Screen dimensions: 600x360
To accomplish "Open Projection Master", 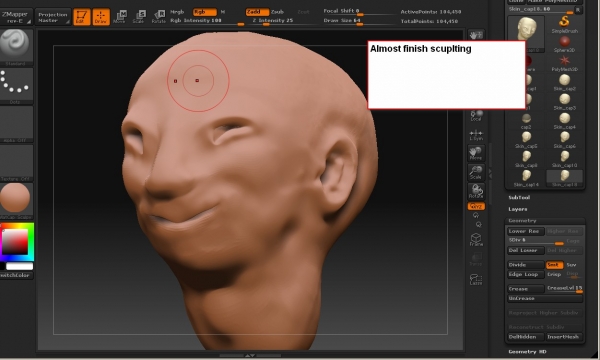I will 53,17.
